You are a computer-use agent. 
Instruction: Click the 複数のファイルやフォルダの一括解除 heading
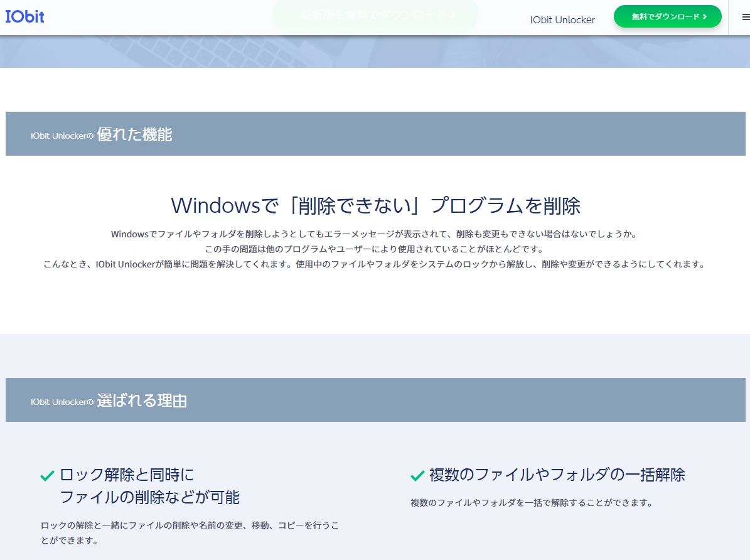tap(557, 475)
